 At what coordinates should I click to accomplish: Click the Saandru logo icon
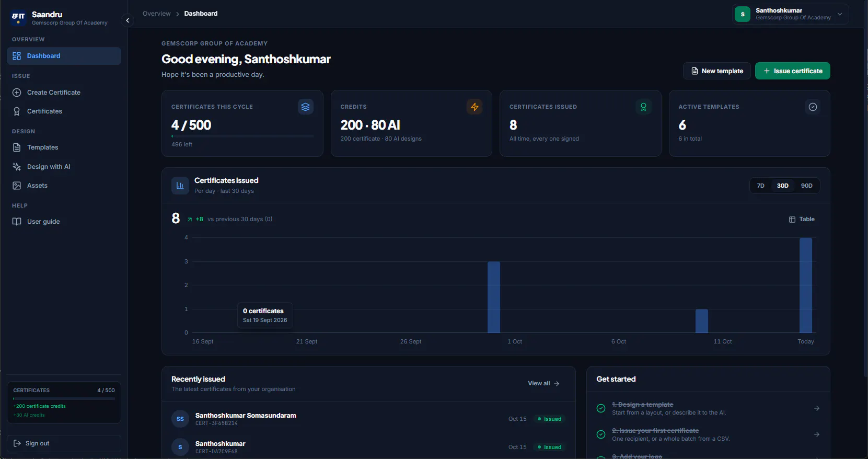point(18,18)
